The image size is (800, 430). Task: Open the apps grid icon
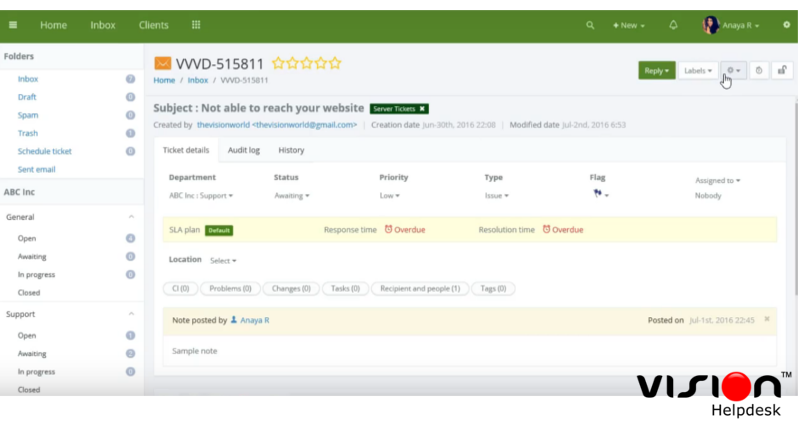(196, 25)
